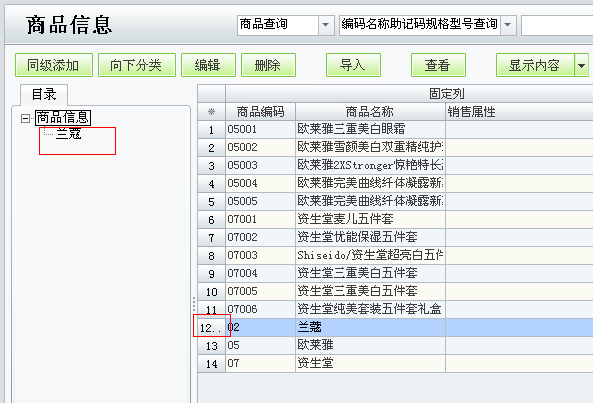Click the code cell 05002

[260, 147]
